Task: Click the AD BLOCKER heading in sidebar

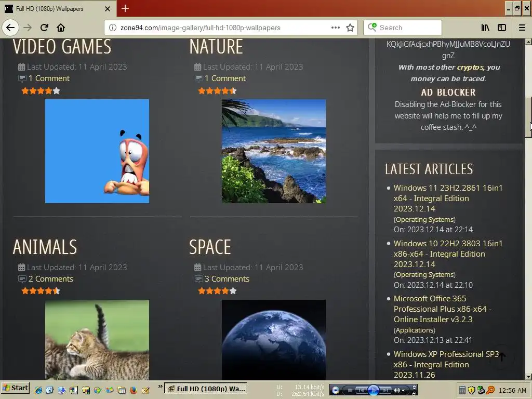Action: point(448,92)
